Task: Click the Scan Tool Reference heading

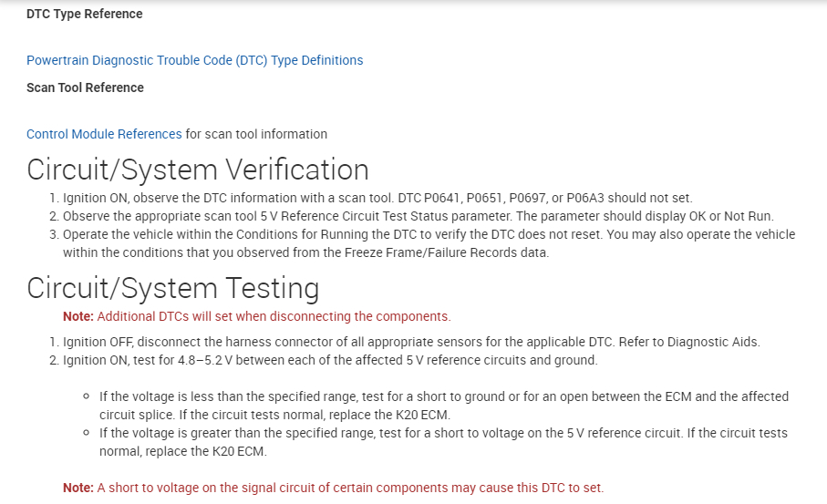Action: [85, 87]
